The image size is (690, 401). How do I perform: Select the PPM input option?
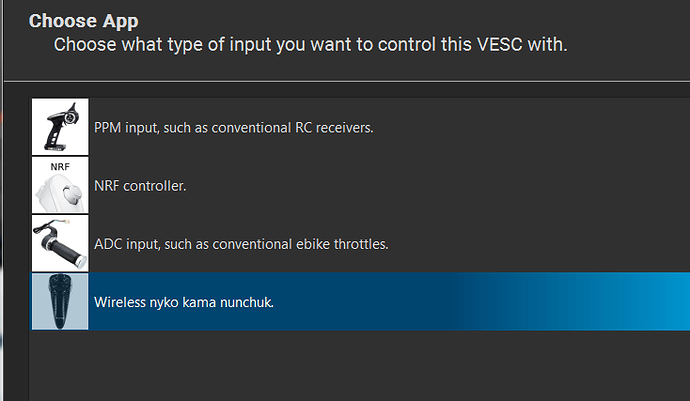point(233,128)
